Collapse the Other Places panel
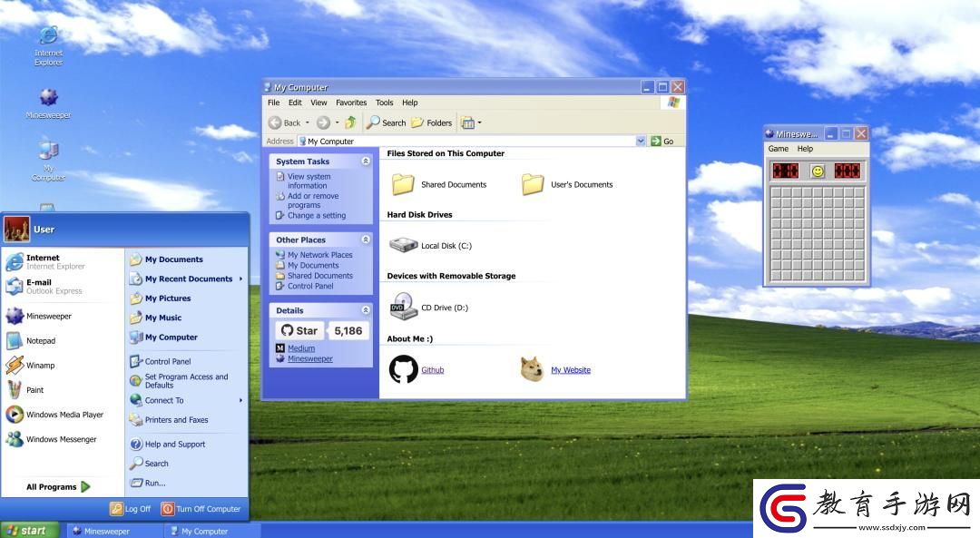980x538 pixels. 366,240
